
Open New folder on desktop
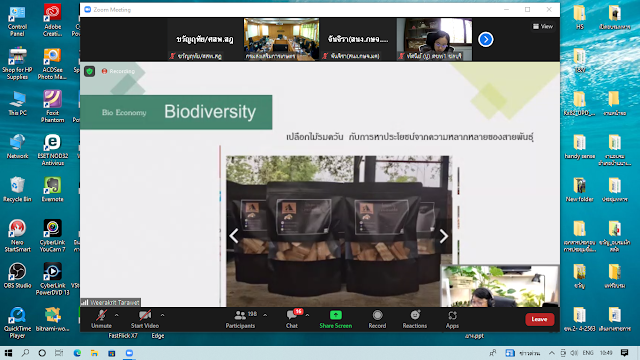580,190
